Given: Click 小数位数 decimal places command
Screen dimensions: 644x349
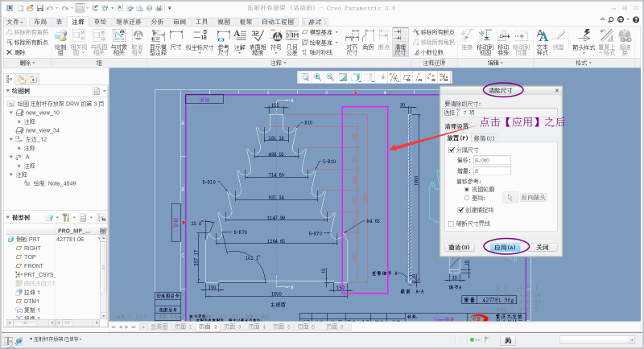Looking at the screenshot, I should coord(429,52).
